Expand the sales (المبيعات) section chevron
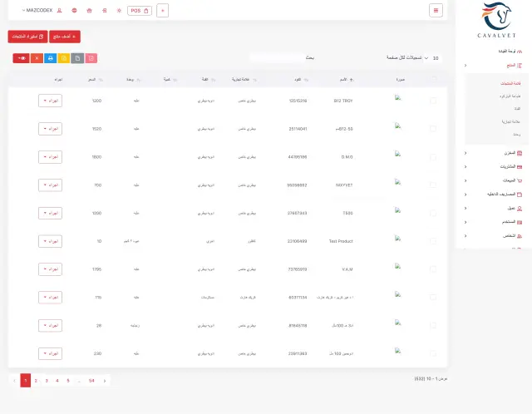This screenshot has height=414, width=532. coord(465,180)
